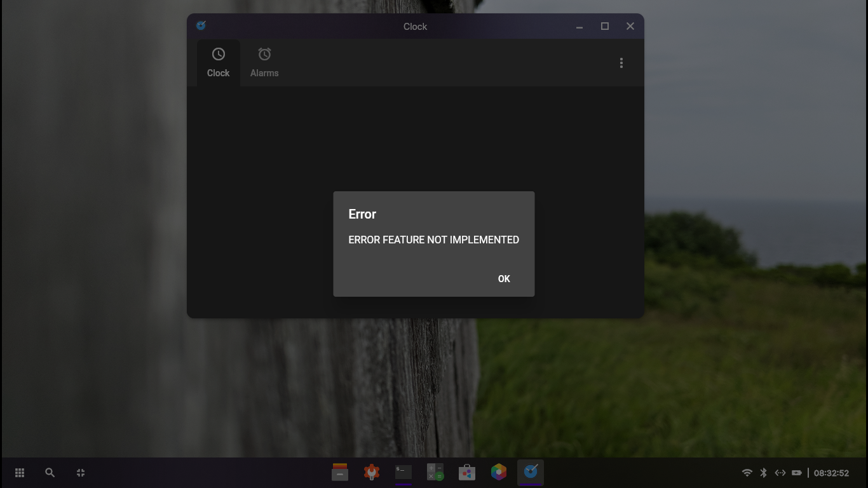Open the software store shopping bag icon

tap(467, 472)
